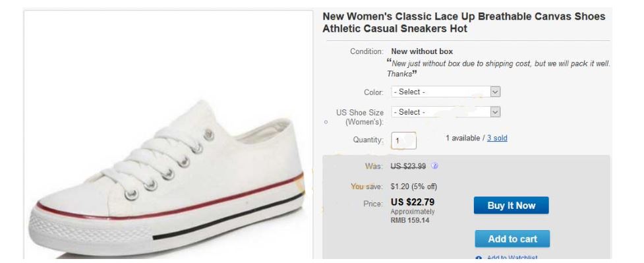
Task: Click the approximately RMB 159.14 text
Action: [413, 216]
